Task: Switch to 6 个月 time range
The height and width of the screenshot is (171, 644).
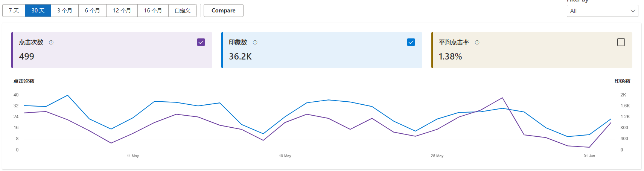Action: tap(92, 11)
